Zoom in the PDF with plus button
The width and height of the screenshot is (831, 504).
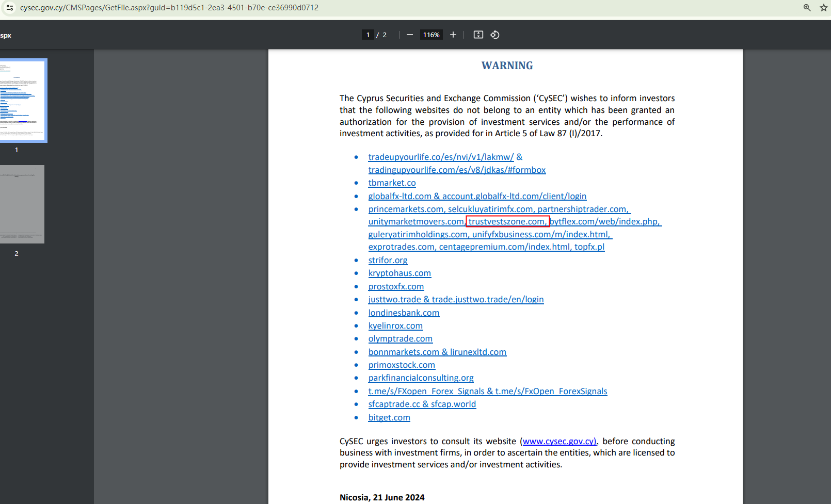coord(453,35)
